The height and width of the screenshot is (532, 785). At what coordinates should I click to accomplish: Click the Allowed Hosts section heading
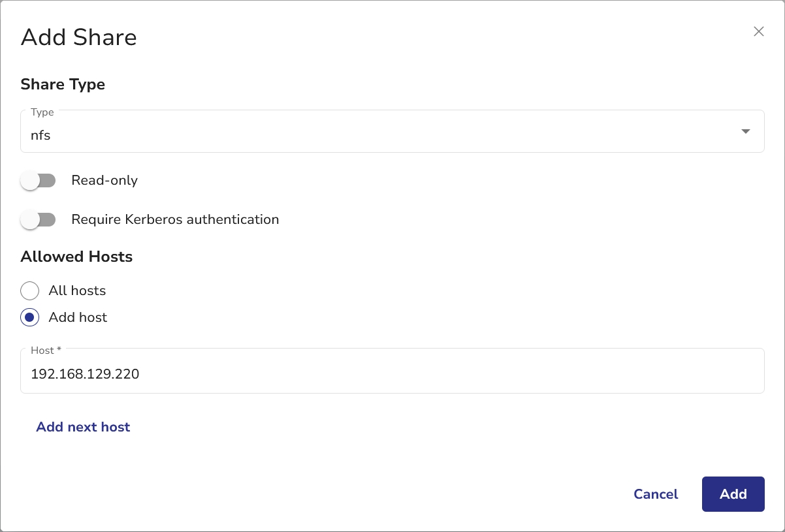click(76, 257)
